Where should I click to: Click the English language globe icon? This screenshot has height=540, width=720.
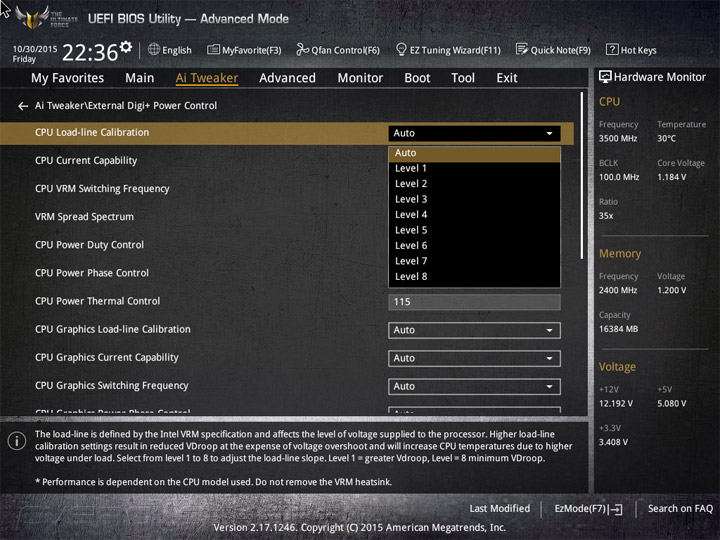[x=154, y=50]
